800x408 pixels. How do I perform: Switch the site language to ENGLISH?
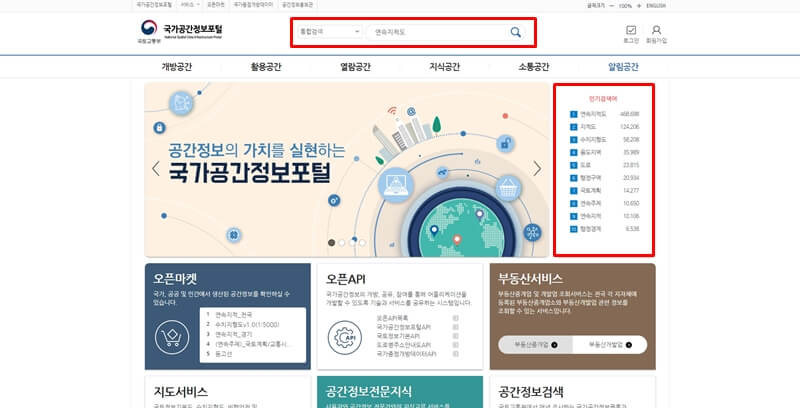tap(656, 6)
